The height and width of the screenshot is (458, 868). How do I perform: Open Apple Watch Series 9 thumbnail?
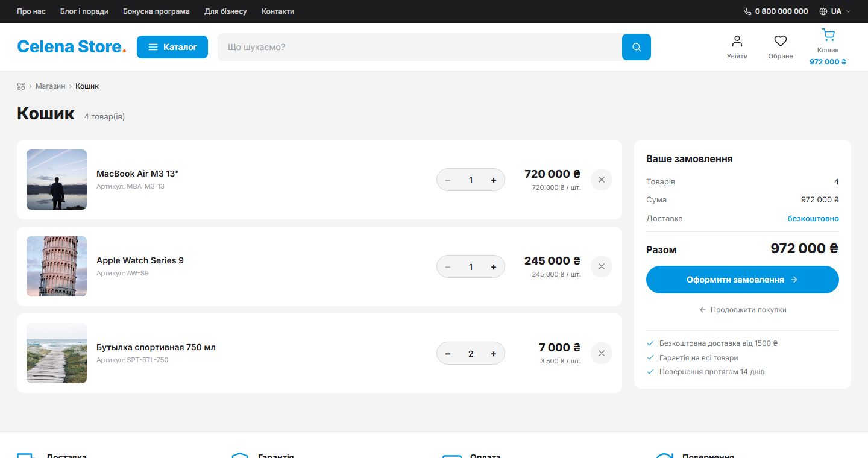pyautogui.click(x=57, y=266)
